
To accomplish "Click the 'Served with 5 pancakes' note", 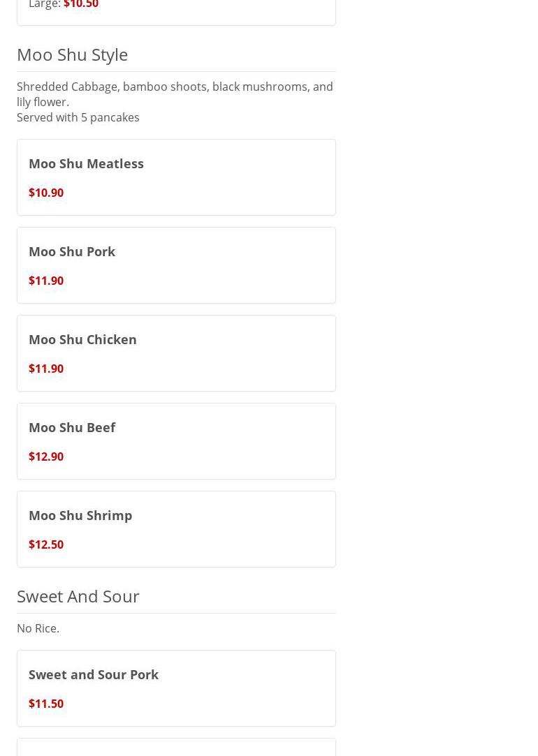I will (x=78, y=117).
